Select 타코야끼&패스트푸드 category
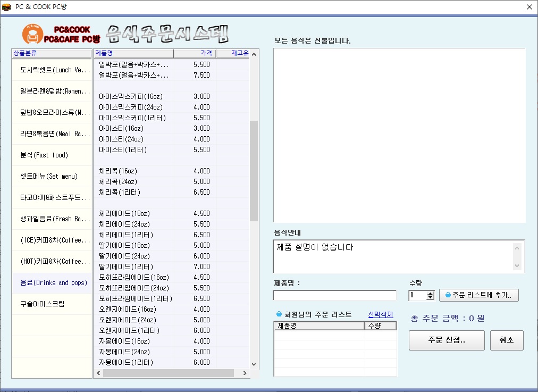The height and width of the screenshot is (392, 538). (x=52, y=198)
